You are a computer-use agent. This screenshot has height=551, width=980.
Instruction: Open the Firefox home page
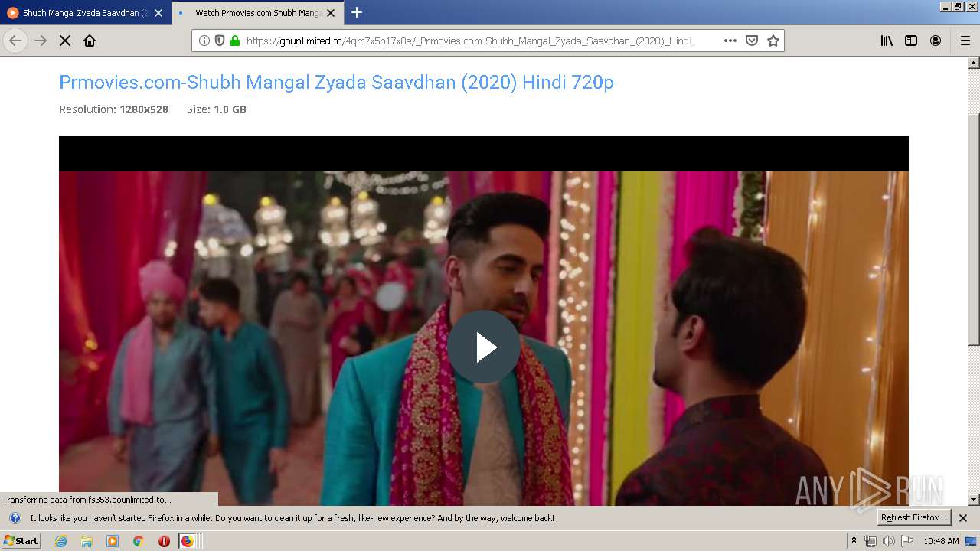point(90,41)
